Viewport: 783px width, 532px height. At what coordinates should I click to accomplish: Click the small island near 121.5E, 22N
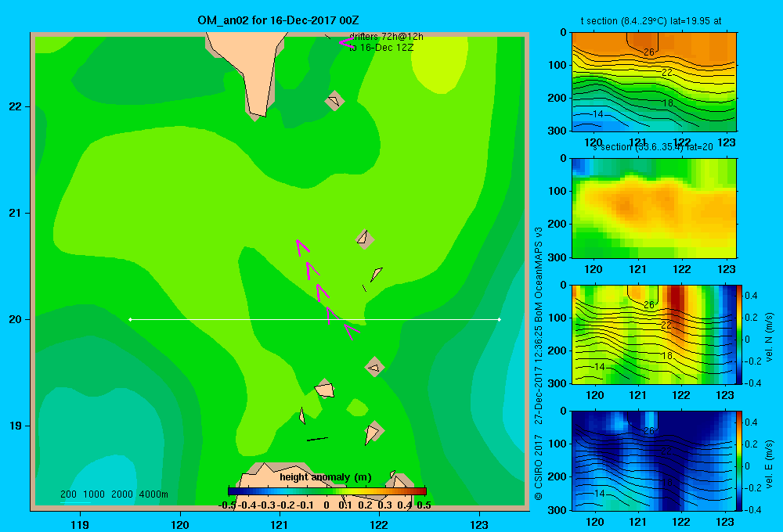[x=334, y=101]
